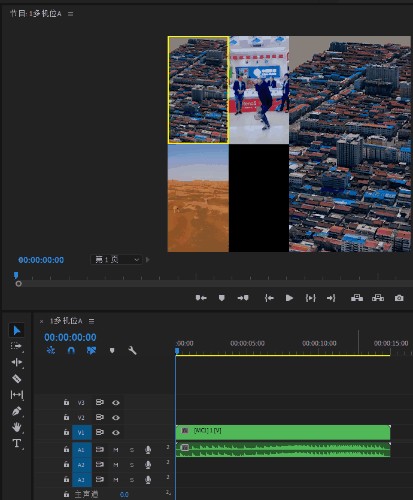The height and width of the screenshot is (500, 413).
Task: Lock the A3 audio track
Action: pyautogui.click(x=66, y=479)
